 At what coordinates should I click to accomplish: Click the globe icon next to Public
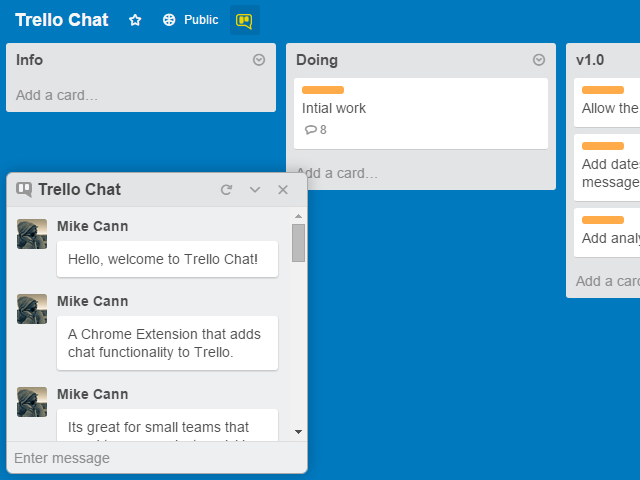click(169, 20)
